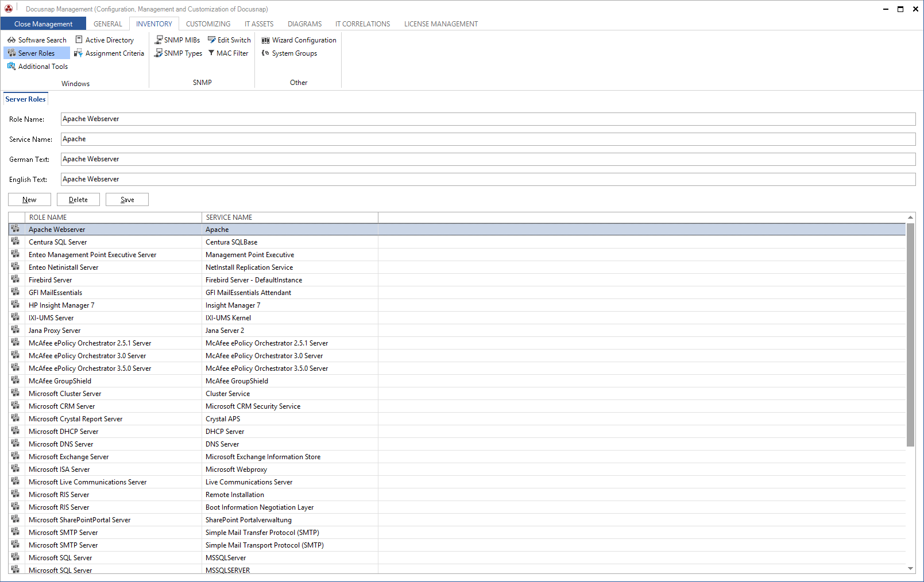924x582 pixels.
Task: Click the row icon for IXI-UMS Server
Action: [x=16, y=317]
